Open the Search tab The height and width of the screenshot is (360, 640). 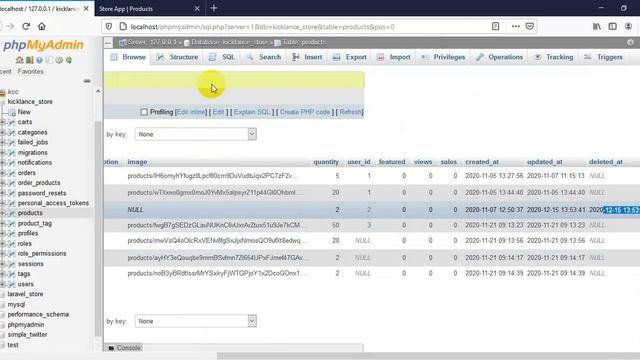coord(263,57)
